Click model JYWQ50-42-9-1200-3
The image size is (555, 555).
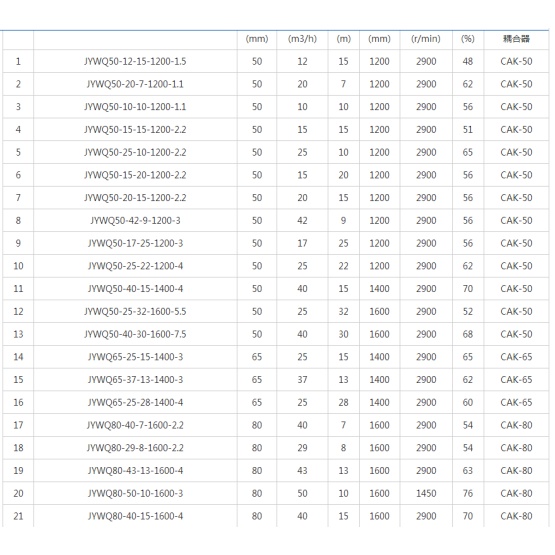point(135,221)
